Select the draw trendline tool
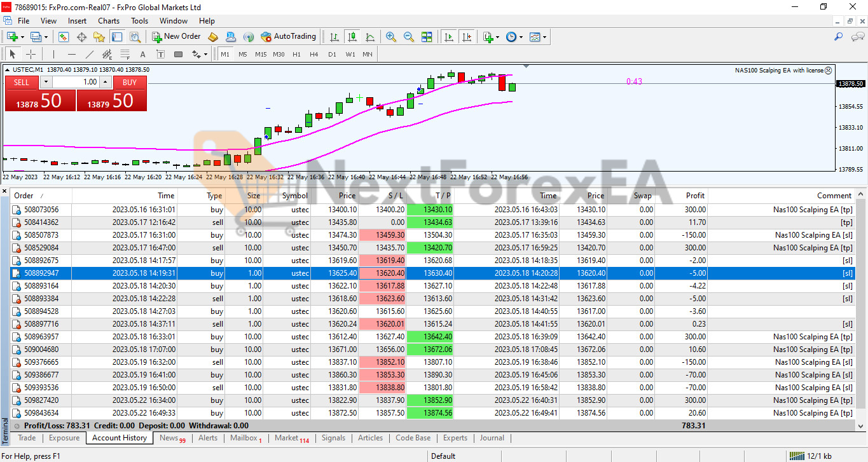This screenshot has width=868, height=462. tap(90, 54)
